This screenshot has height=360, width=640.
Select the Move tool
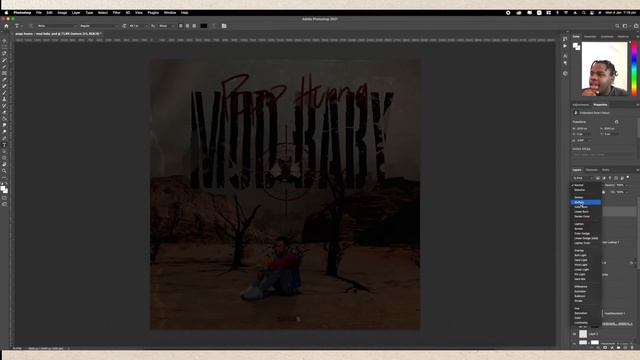coord(4,40)
